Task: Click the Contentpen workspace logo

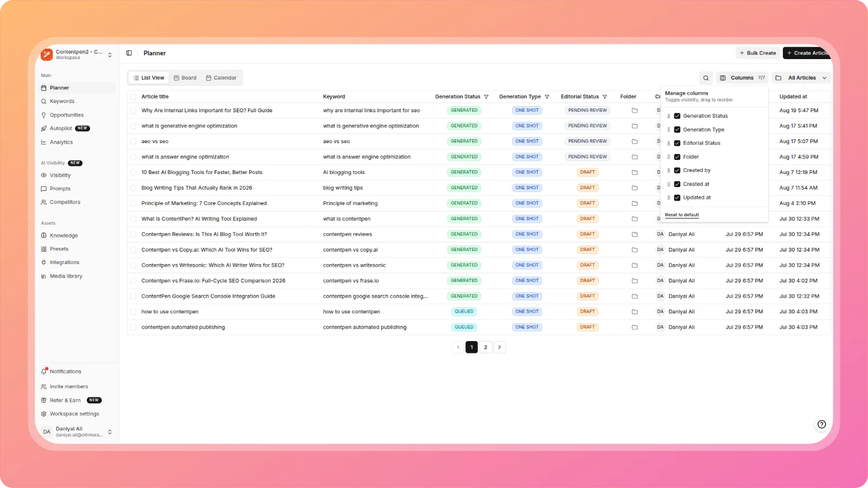Action: coord(47,54)
